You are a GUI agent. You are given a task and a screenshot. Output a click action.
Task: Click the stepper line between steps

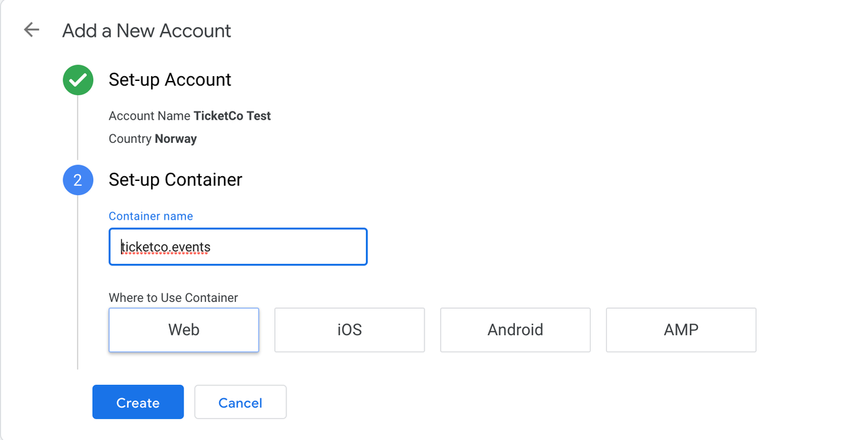click(x=78, y=129)
